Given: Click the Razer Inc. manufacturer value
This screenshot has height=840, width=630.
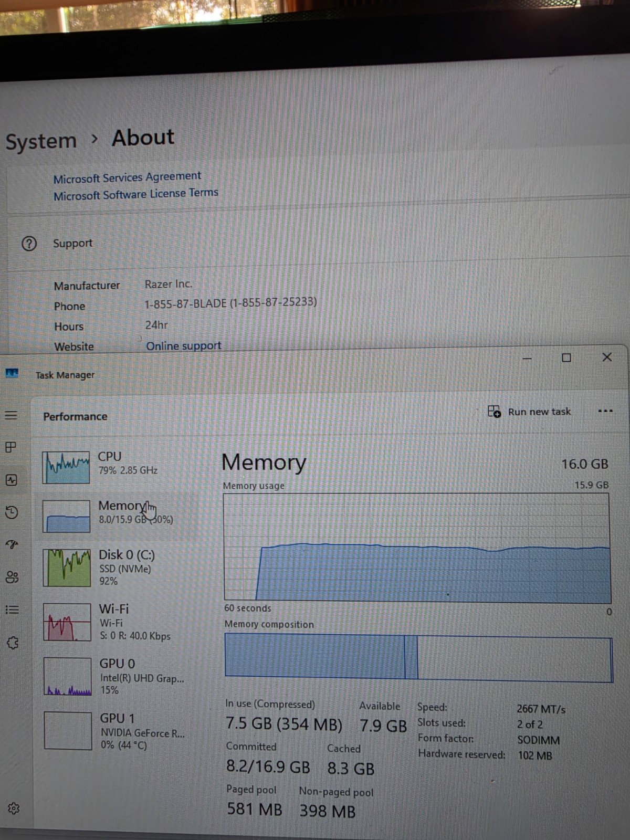Looking at the screenshot, I should point(169,284).
